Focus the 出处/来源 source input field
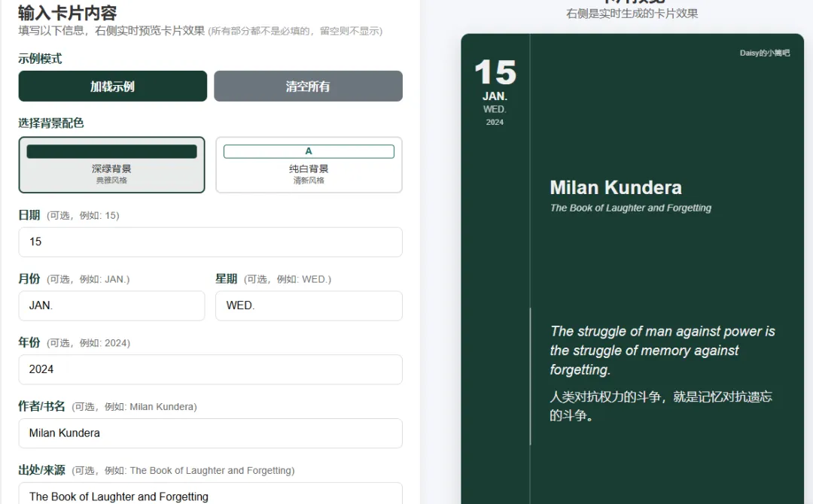 (x=210, y=495)
